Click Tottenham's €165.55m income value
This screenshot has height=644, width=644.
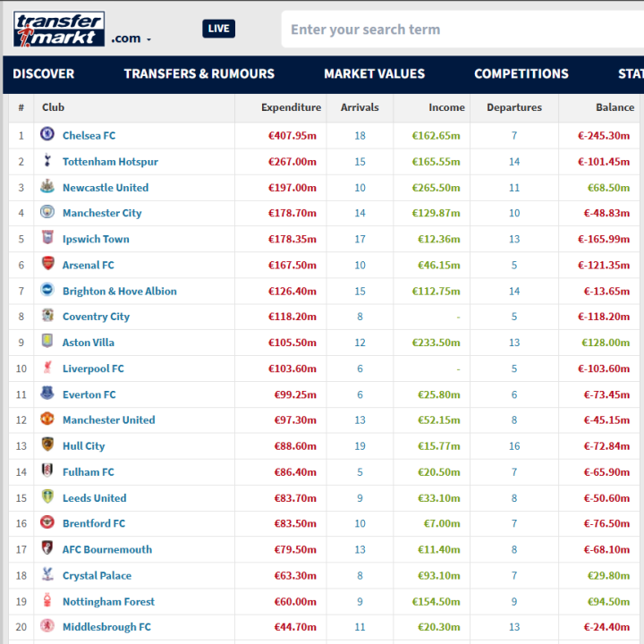tap(436, 162)
